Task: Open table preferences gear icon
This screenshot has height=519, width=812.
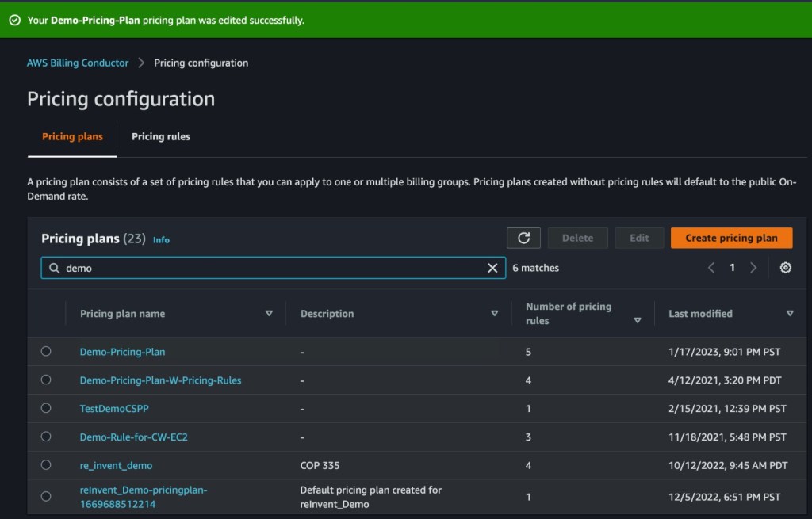Action: coord(785,268)
